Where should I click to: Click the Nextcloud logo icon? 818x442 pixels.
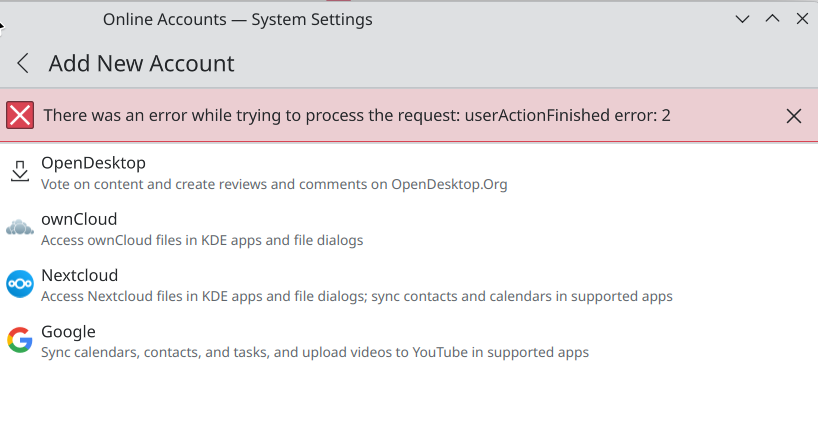pyautogui.click(x=20, y=284)
